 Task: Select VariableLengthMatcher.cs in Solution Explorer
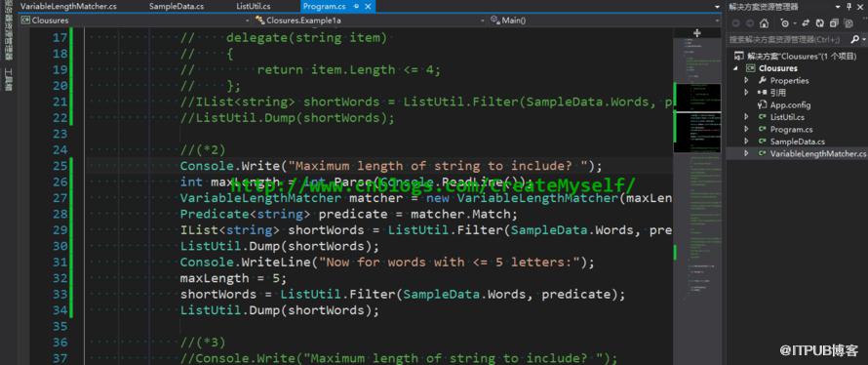[818, 153]
